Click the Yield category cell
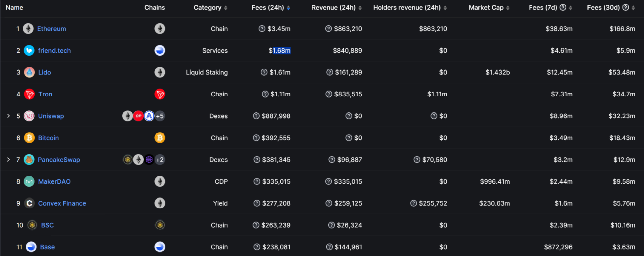The image size is (644, 256). click(x=220, y=203)
